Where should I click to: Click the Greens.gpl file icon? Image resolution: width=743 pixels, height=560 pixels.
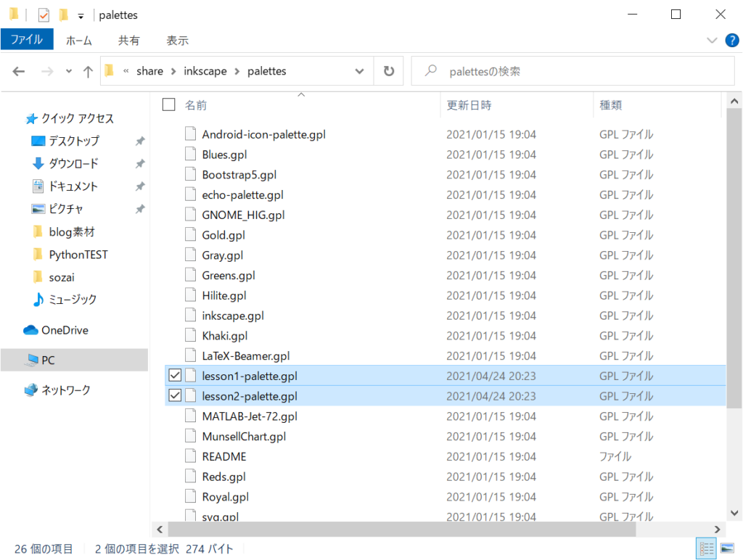tap(191, 275)
